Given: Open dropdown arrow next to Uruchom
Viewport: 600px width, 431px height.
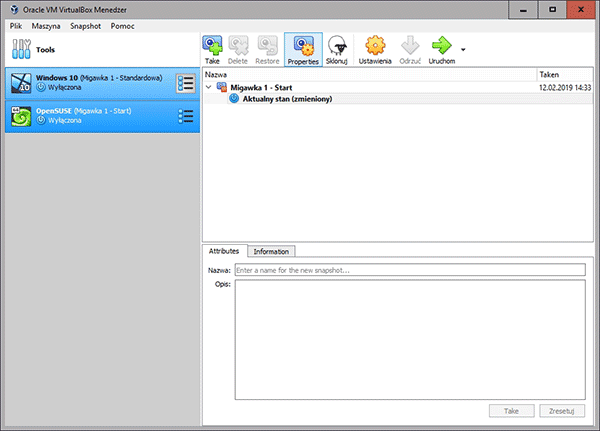Looking at the screenshot, I should tap(463, 49).
